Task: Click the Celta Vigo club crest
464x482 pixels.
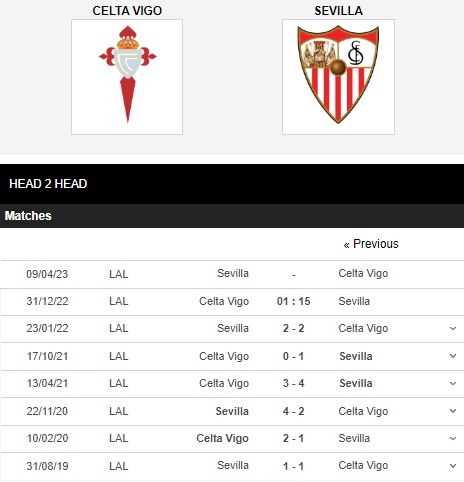Action: pos(127,77)
